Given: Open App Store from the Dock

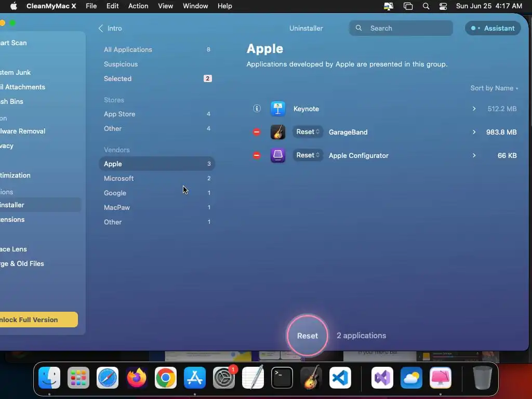Looking at the screenshot, I should click(195, 378).
